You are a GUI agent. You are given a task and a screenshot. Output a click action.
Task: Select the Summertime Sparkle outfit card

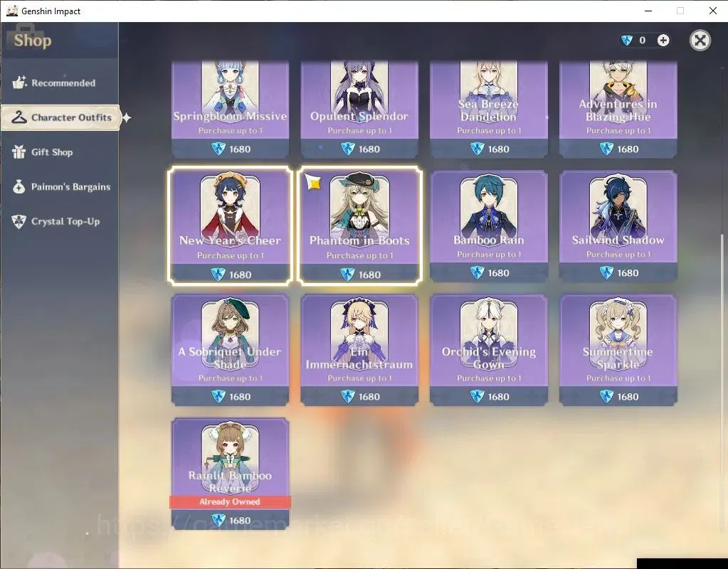pos(618,350)
